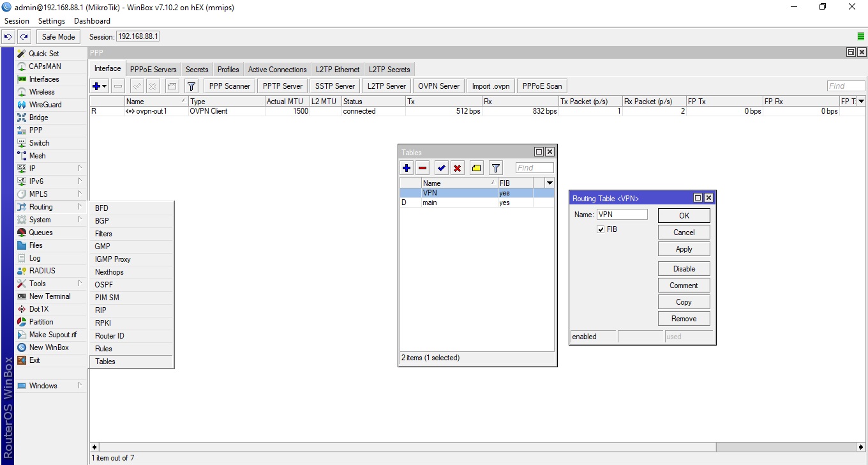Click the red X disable icon in Tables
The width and height of the screenshot is (868, 465).
tap(457, 168)
